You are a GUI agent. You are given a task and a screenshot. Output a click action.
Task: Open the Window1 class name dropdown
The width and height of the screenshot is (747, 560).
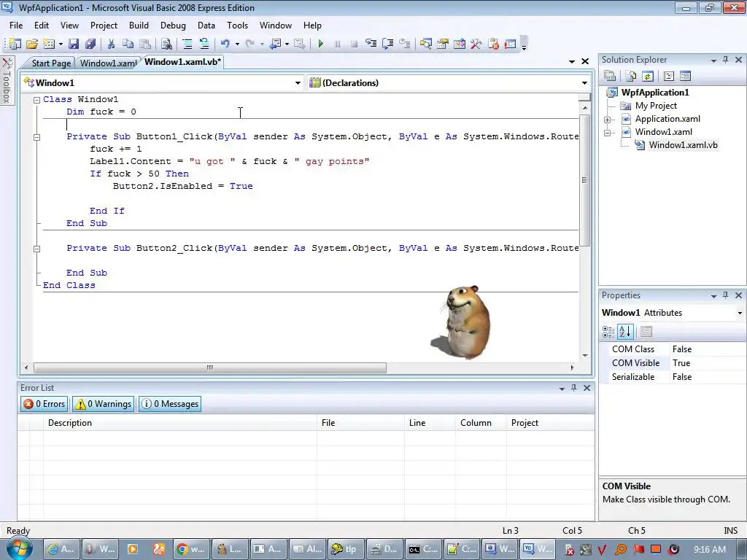pos(298,83)
